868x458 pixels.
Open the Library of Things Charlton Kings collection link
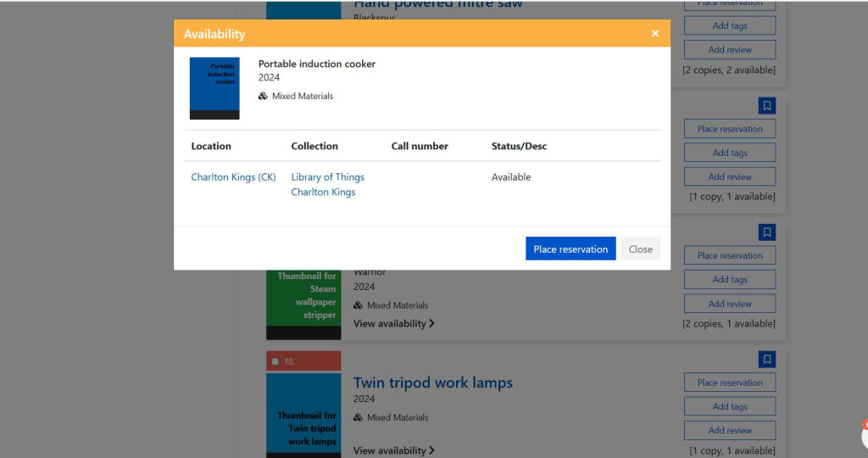click(x=327, y=185)
